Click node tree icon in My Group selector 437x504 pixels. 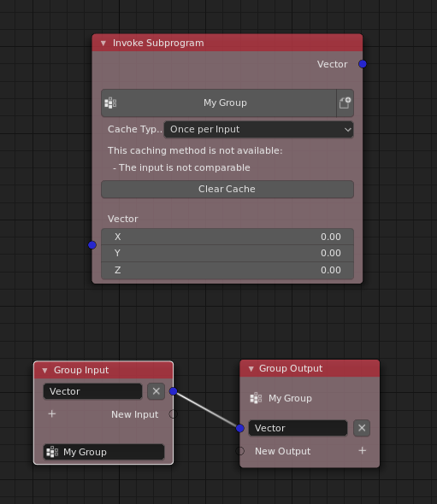coord(110,103)
